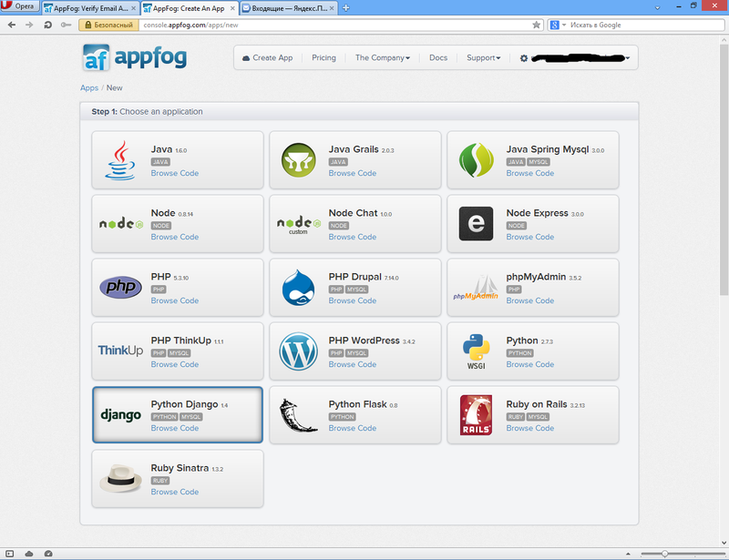Browse Code for PHP Drupal
Image resolution: width=729 pixels, height=560 pixels.
[353, 300]
